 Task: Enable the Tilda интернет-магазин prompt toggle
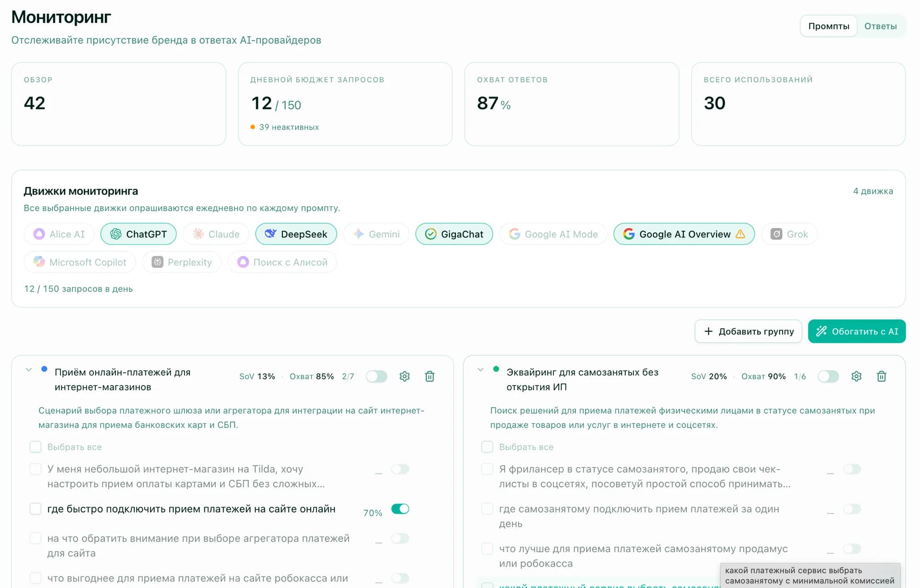[400, 469]
